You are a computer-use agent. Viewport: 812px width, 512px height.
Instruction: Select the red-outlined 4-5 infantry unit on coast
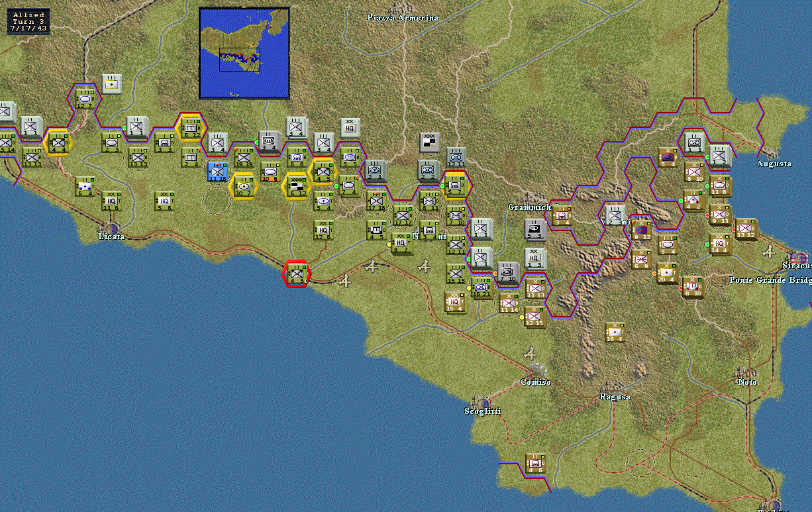(297, 273)
